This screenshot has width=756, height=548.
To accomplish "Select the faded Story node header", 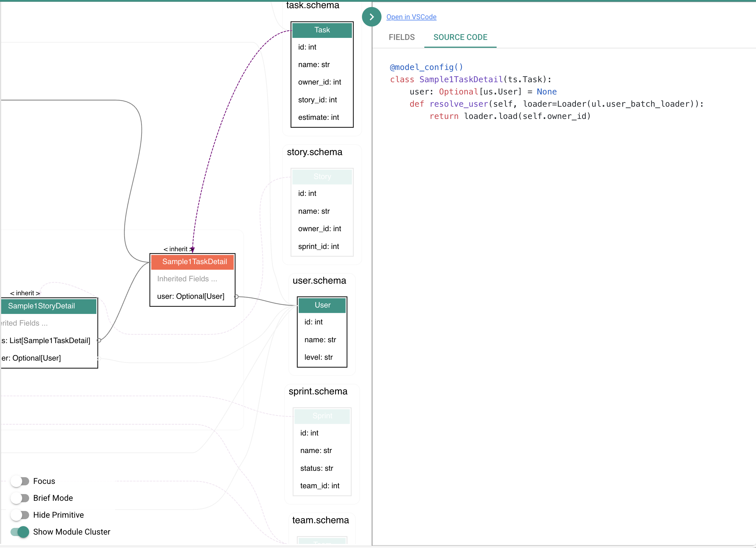I will (x=322, y=177).
